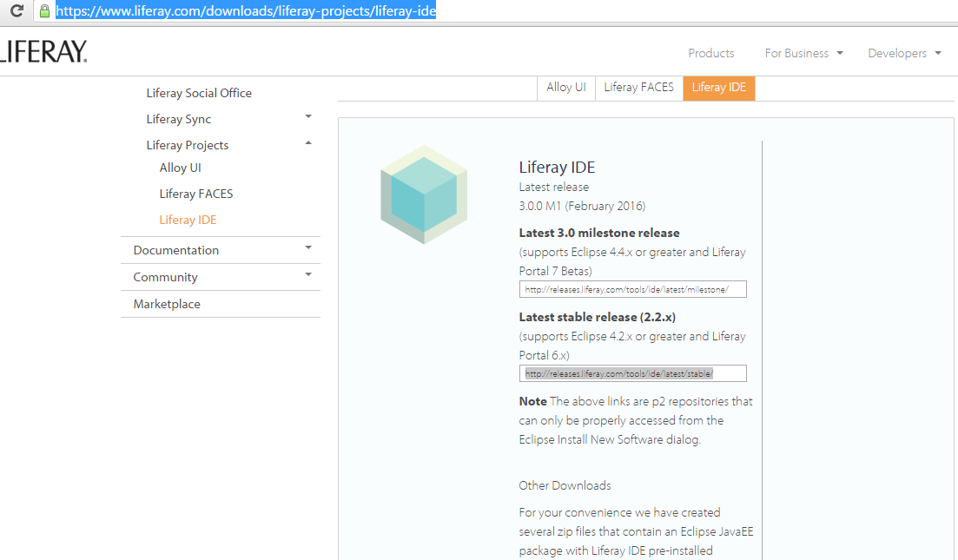Open Marketplace in the sidebar
The image size is (958, 560).
(167, 304)
